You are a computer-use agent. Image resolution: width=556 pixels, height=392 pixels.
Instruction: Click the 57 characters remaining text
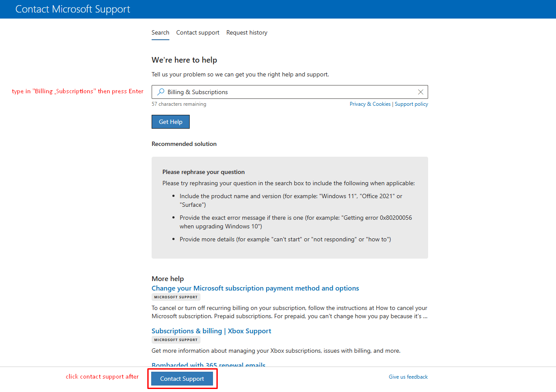point(179,104)
